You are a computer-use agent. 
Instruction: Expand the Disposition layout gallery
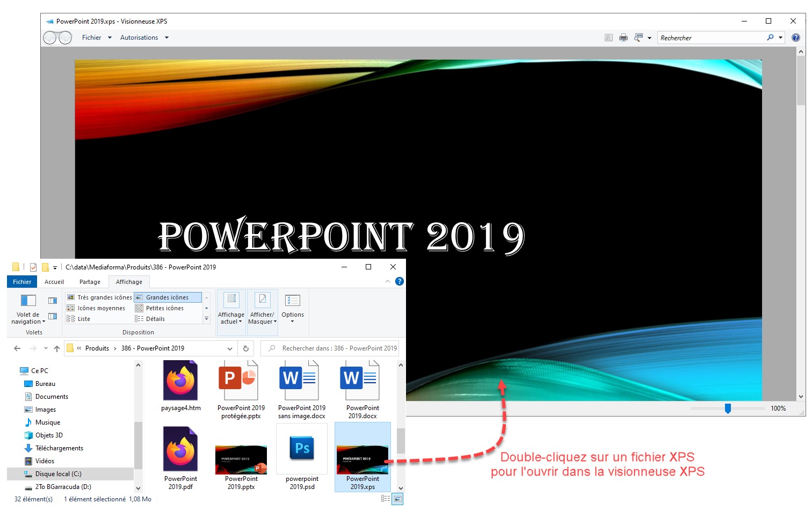point(206,319)
